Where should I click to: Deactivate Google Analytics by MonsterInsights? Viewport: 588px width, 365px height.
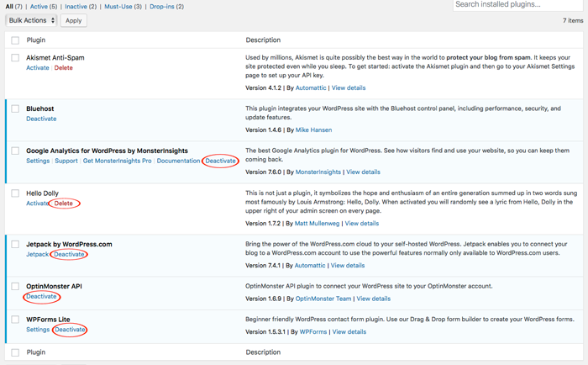(221, 161)
